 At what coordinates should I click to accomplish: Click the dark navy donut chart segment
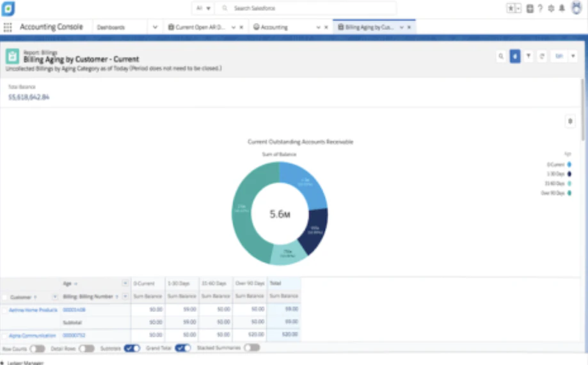tap(314, 231)
